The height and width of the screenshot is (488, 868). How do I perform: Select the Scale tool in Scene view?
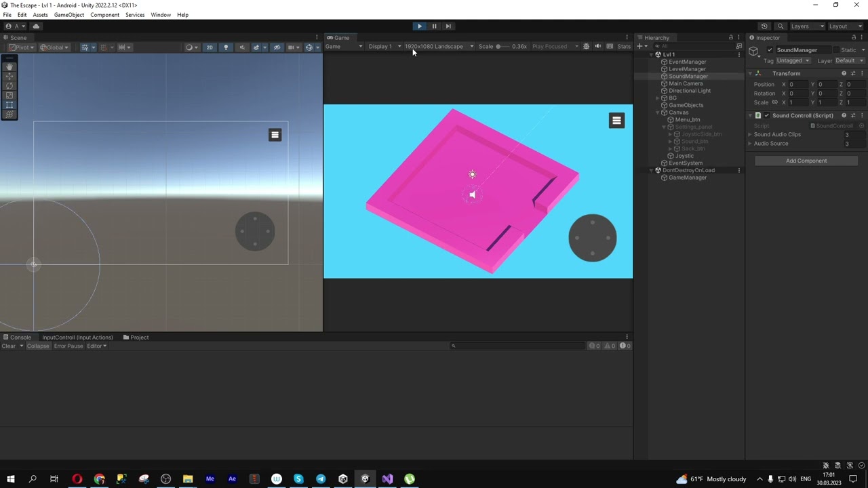[x=9, y=96]
